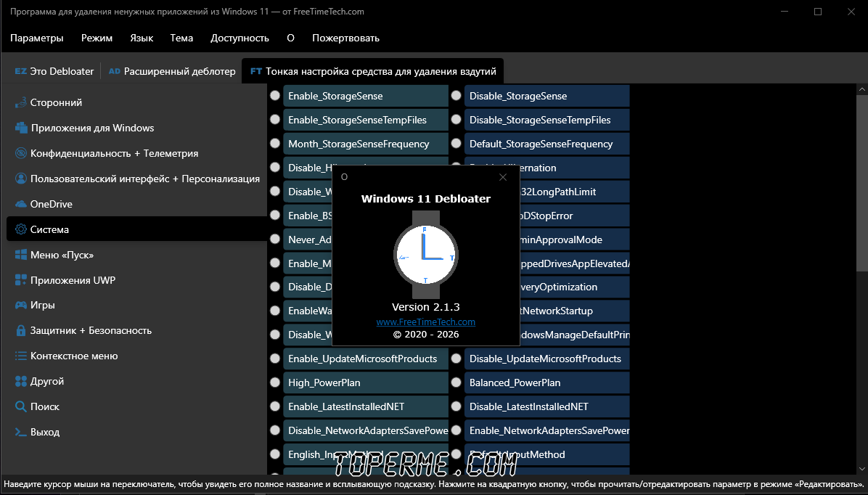Click the EZ badge icon of the Debloater tab
The image size is (868, 495).
[x=20, y=71]
